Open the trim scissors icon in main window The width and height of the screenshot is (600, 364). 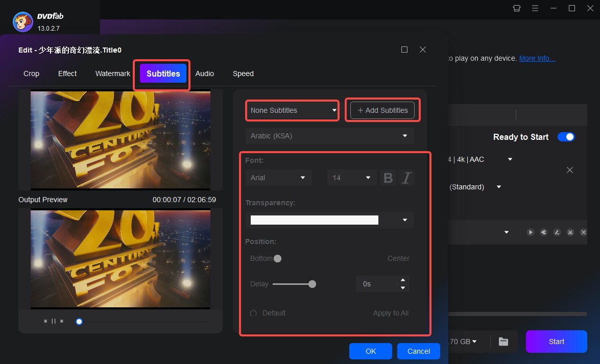(x=570, y=232)
